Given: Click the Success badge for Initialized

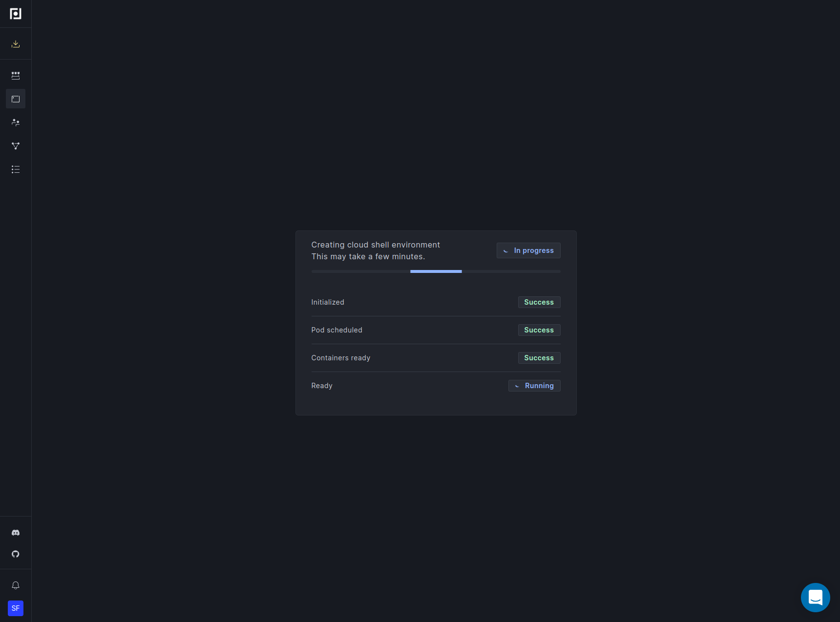Looking at the screenshot, I should (x=539, y=302).
